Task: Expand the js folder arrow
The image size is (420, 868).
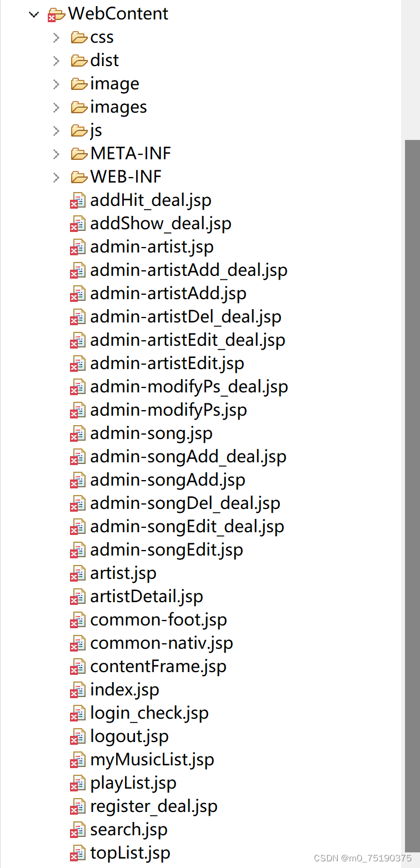Action: (56, 130)
